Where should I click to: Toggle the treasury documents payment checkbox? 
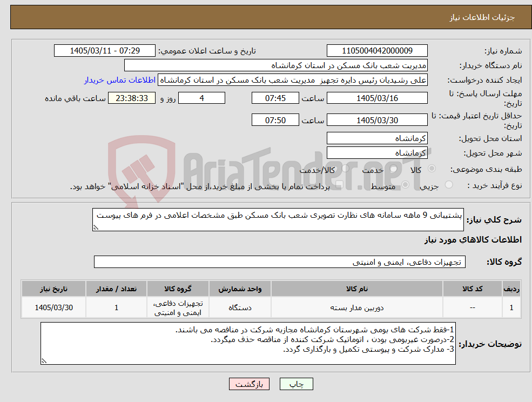coord(339,185)
